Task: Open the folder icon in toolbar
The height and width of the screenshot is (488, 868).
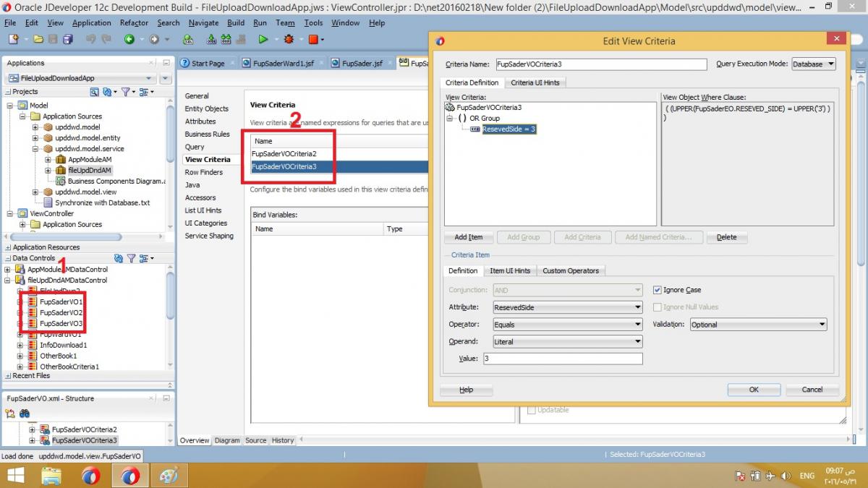Action: point(38,39)
